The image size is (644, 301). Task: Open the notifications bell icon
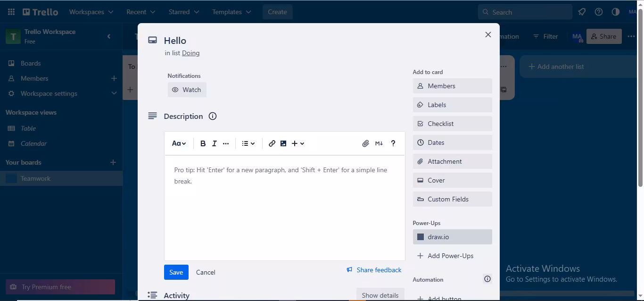(x=582, y=12)
